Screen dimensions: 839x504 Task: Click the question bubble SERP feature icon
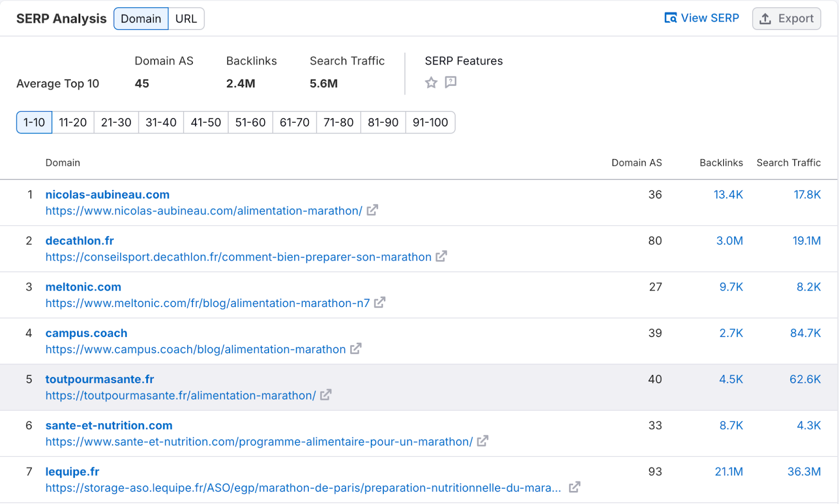click(x=450, y=82)
